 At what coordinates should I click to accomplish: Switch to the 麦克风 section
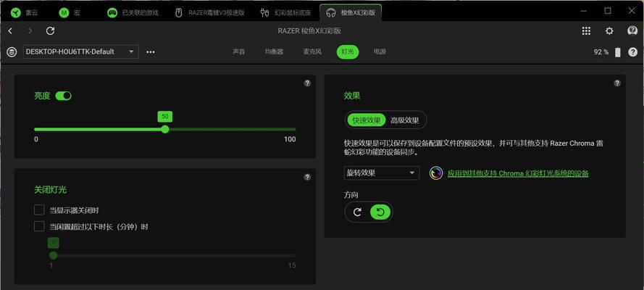(312, 51)
